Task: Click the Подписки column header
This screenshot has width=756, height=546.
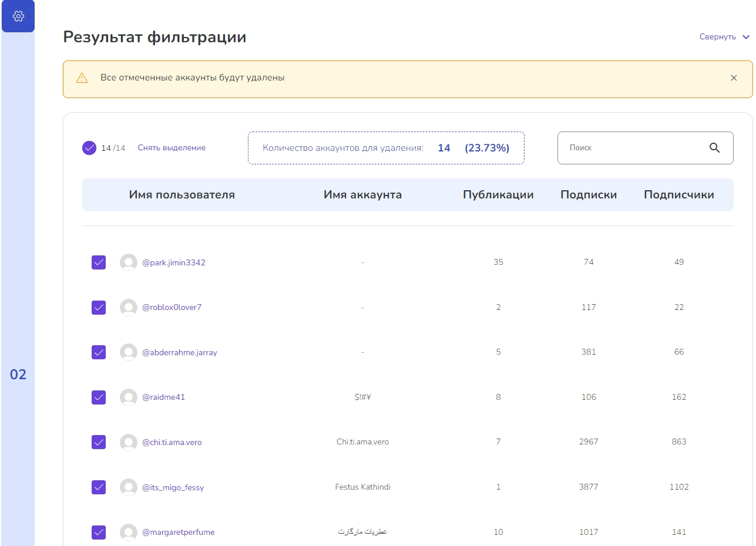Action: [589, 195]
